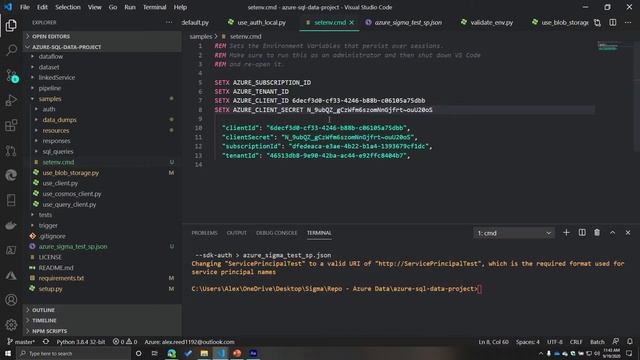This screenshot has height=360, width=640.
Task: Open changes compare icon in editor toolbar
Action: [x=597, y=22]
